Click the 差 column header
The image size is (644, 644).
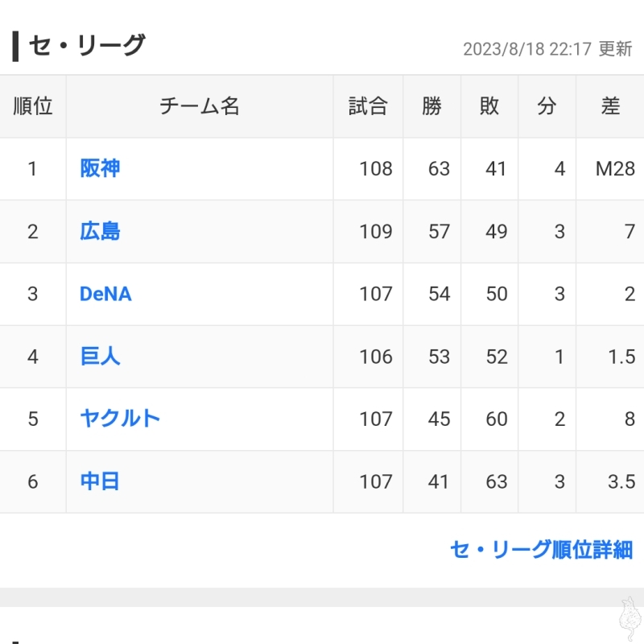coord(610,106)
